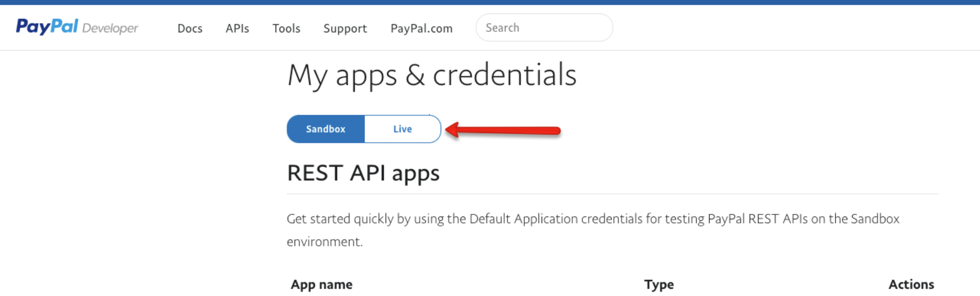Click the Actions column header
The width and height of the screenshot is (980, 296).
(911, 284)
